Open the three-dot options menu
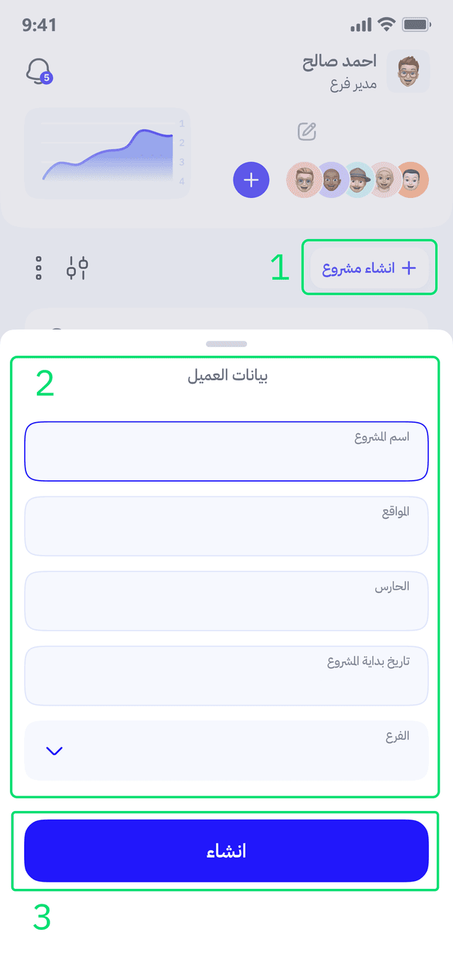Viewport: 453px width, 980px height. coord(38,267)
